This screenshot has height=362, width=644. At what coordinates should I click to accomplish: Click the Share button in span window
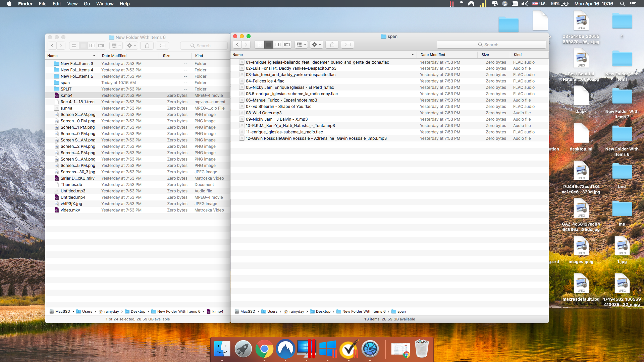(x=332, y=45)
